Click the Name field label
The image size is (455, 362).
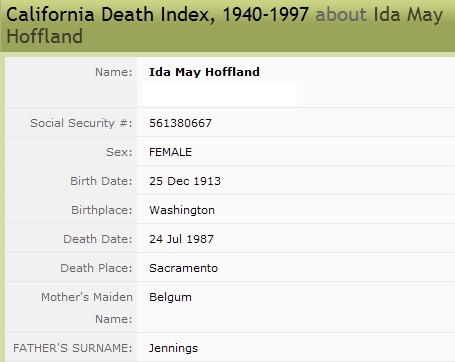114,72
